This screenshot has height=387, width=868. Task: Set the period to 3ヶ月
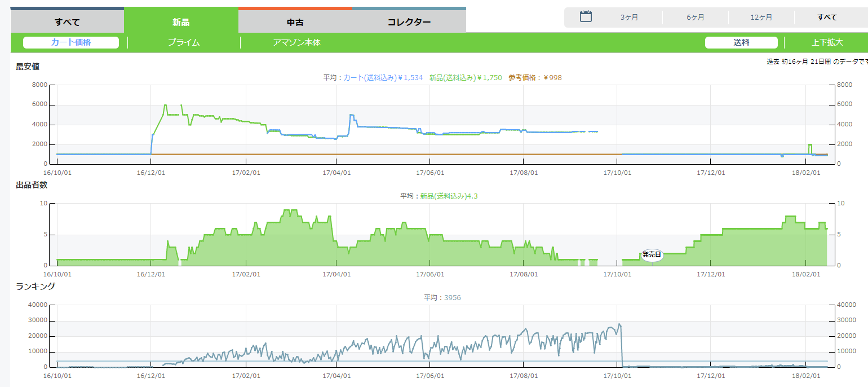[629, 17]
